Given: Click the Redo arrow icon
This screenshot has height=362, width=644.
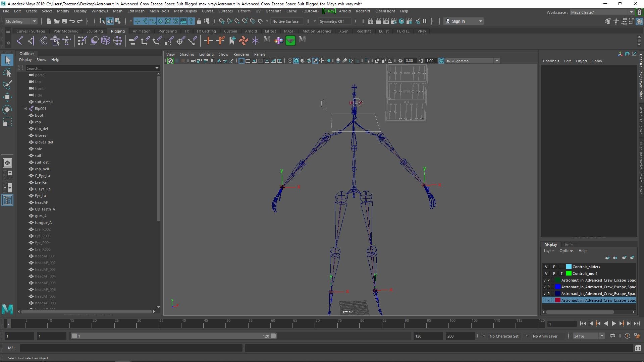Looking at the screenshot, I should click(80, 21).
